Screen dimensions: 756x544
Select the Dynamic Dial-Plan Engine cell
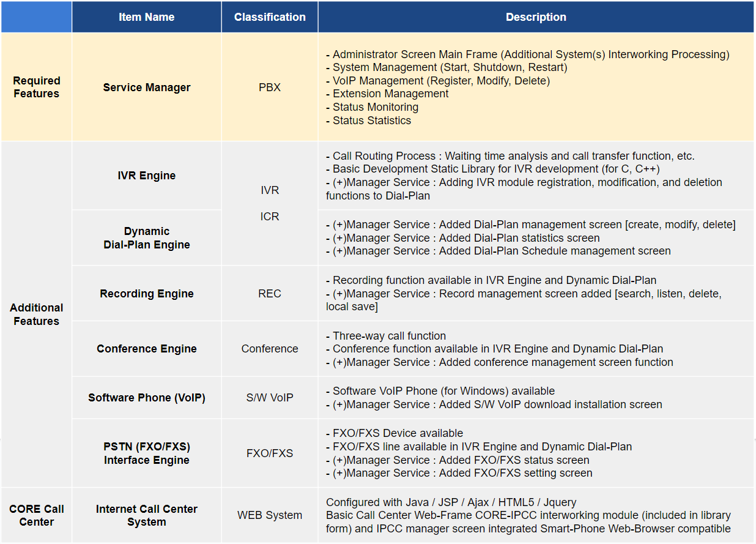146,238
